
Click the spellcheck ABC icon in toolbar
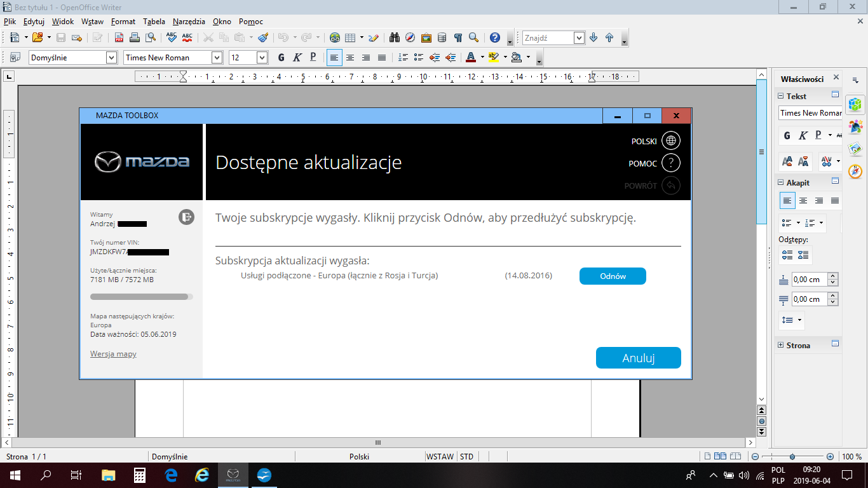point(172,37)
